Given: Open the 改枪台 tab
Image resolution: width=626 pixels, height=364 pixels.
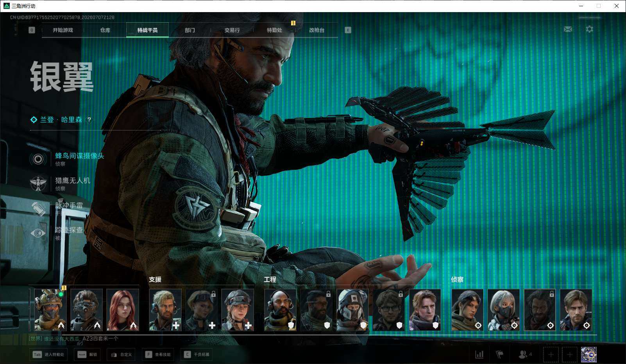Looking at the screenshot, I should [x=317, y=30].
